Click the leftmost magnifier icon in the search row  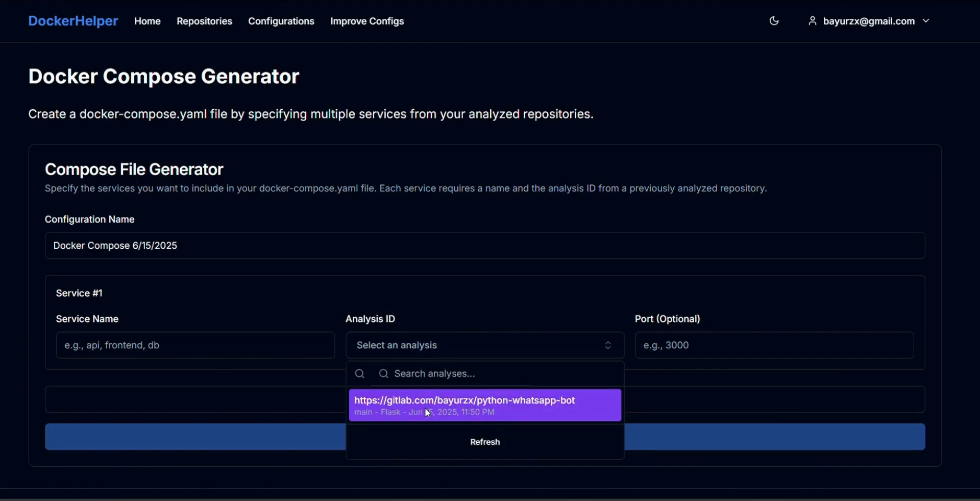(x=360, y=374)
